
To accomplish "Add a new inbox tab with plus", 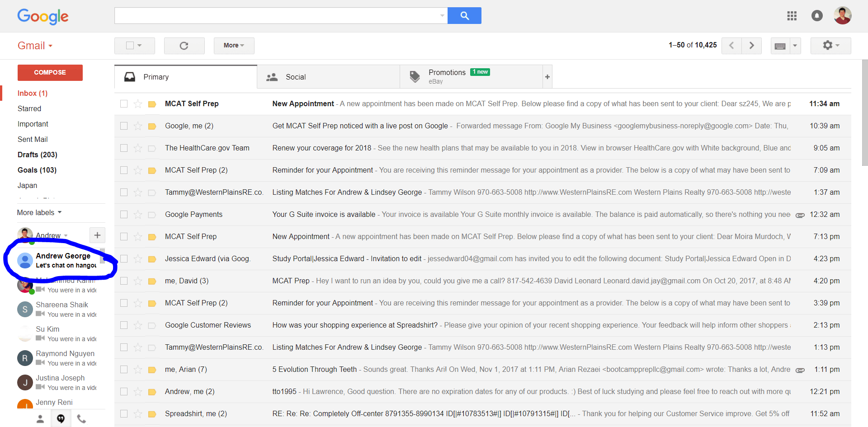I will (x=547, y=77).
